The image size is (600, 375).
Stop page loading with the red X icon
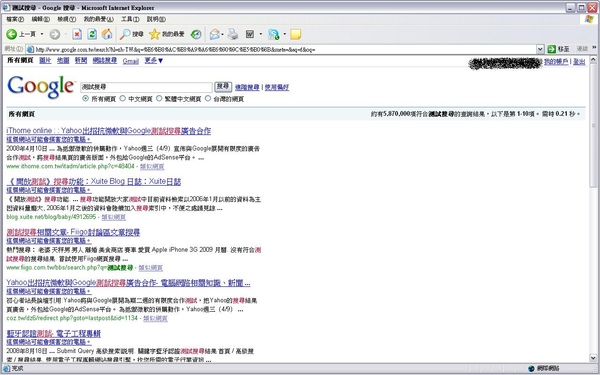pos(77,34)
